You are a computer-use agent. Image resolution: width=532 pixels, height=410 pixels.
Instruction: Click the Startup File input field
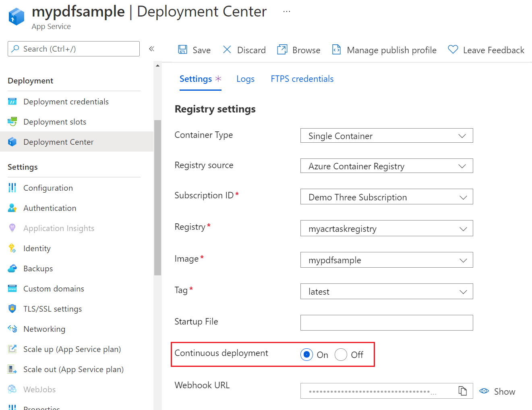click(386, 323)
